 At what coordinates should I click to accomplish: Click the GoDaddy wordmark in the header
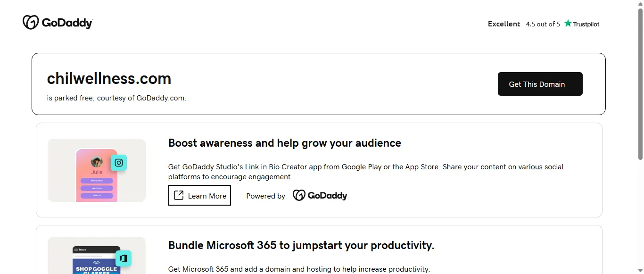click(x=67, y=23)
